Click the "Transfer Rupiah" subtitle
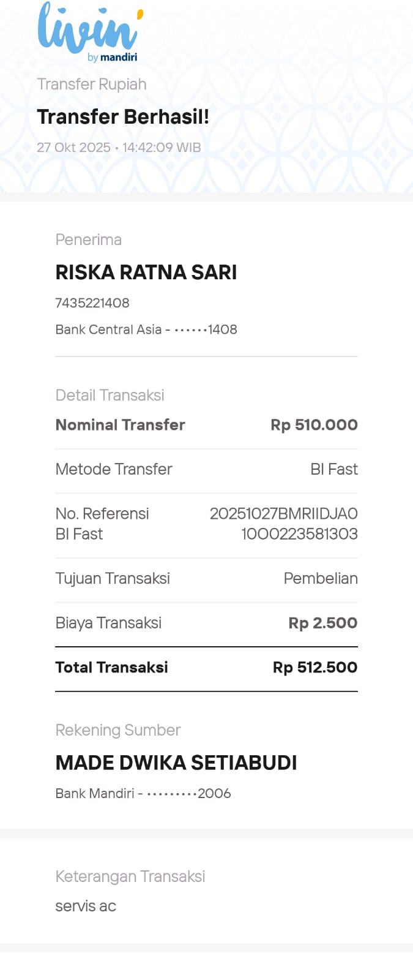The width and height of the screenshot is (413, 980). [92, 85]
